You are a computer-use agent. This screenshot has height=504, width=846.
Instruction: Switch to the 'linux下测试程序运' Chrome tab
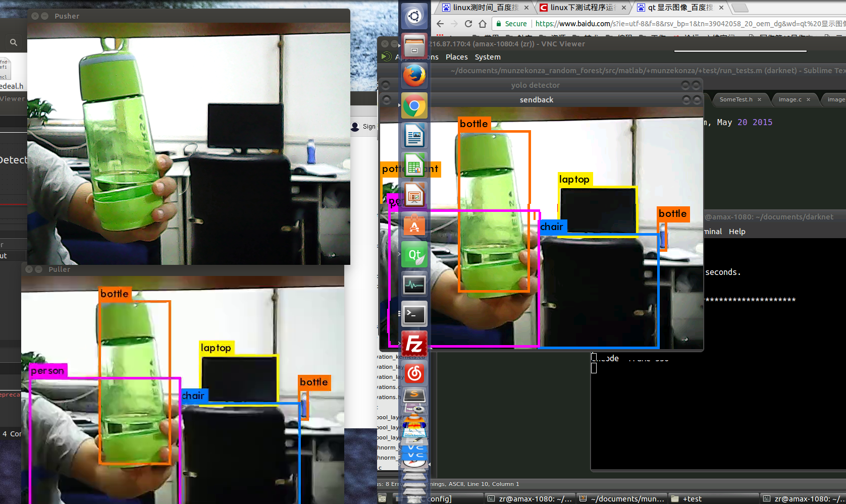[x=583, y=8]
